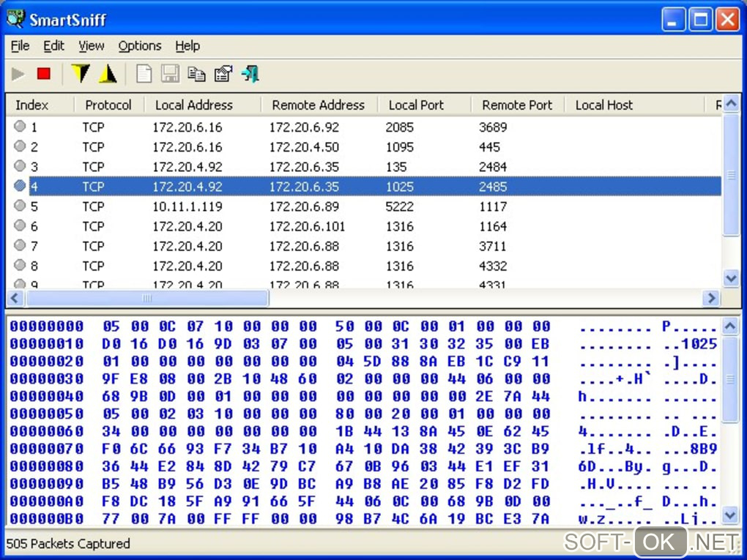
Task: Click remote port 4332 in row 8
Action: 493,266
